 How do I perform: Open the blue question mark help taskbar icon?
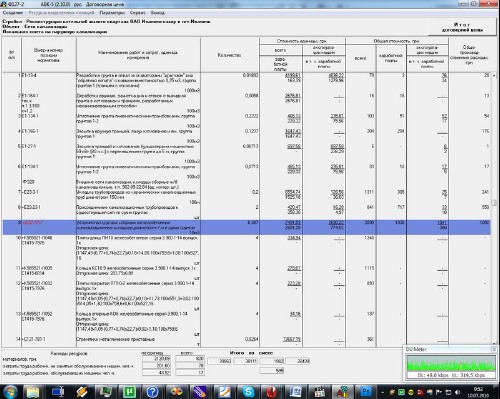[152, 392]
